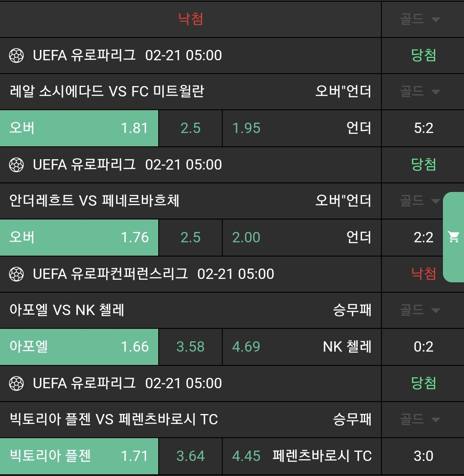
Task: Select 아포엘 1.66 home win option
Action: [79, 347]
